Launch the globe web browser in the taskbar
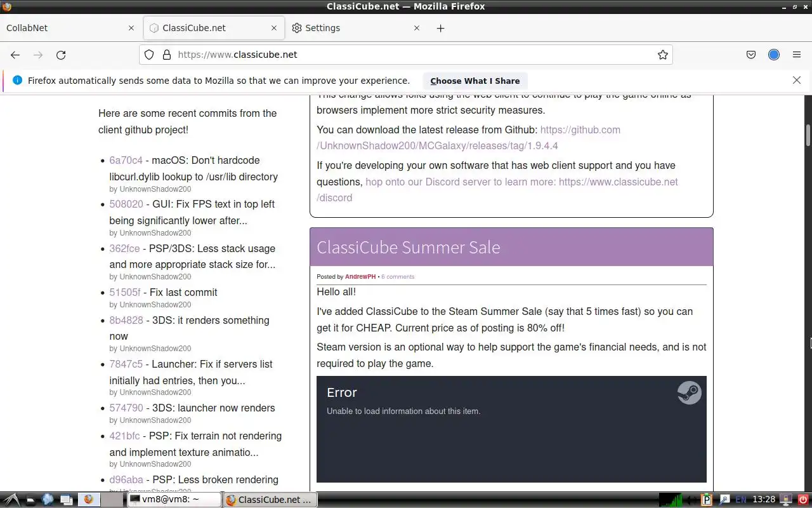This screenshot has width=812, height=508. [48, 500]
